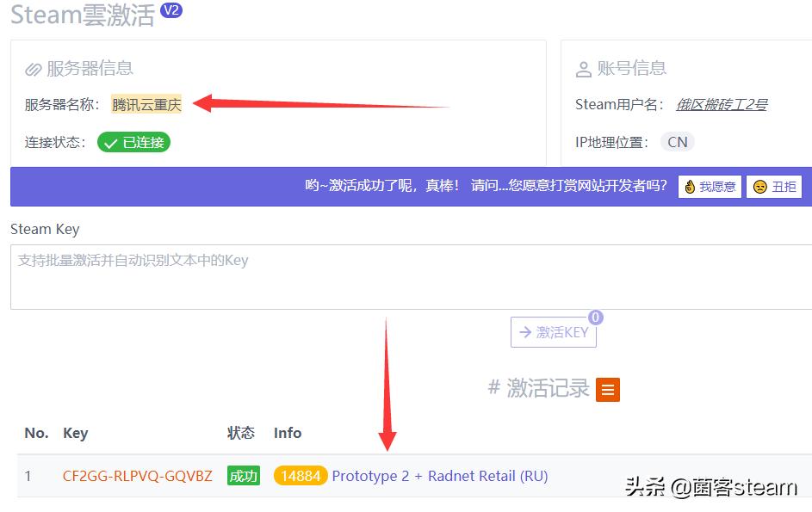Screen dimensions: 812x512
Task: Click the CN IP location badge
Action: tap(677, 141)
